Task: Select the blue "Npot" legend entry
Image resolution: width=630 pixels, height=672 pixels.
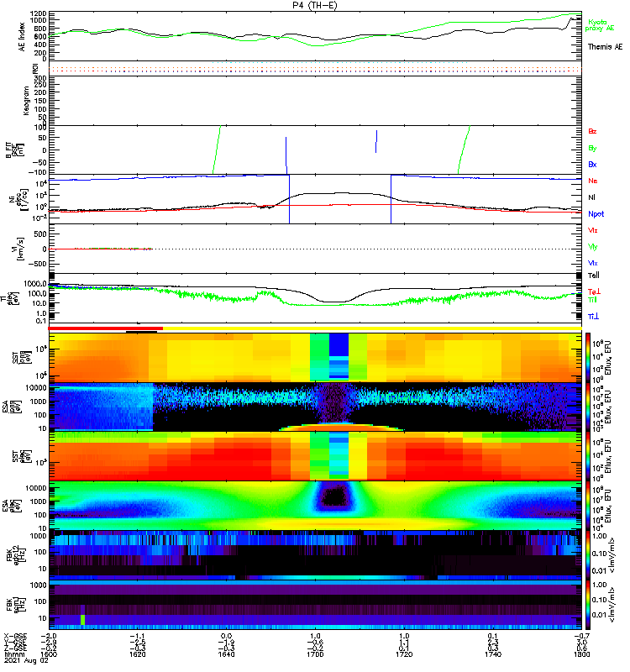Action: click(596, 214)
